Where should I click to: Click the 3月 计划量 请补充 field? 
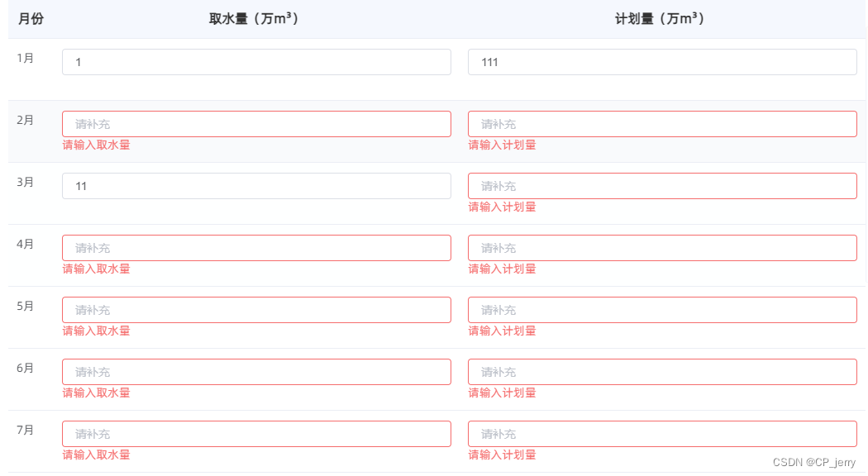coord(661,185)
